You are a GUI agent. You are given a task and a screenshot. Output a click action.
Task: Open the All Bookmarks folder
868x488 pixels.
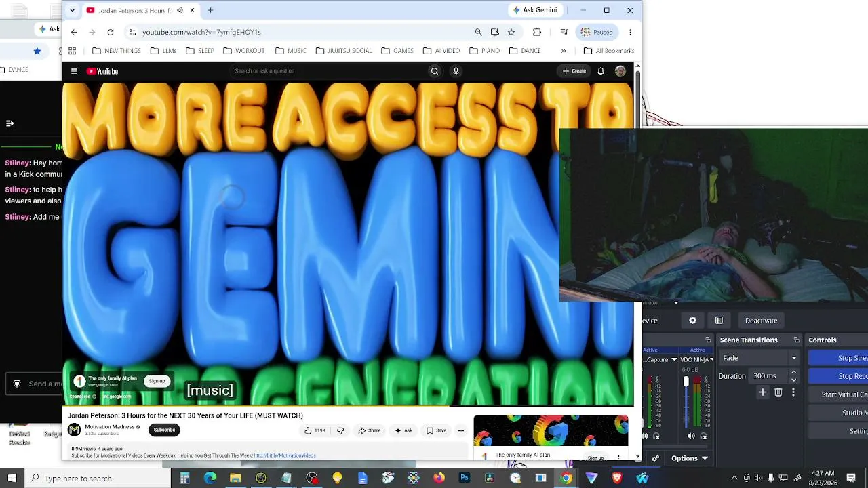(x=609, y=51)
